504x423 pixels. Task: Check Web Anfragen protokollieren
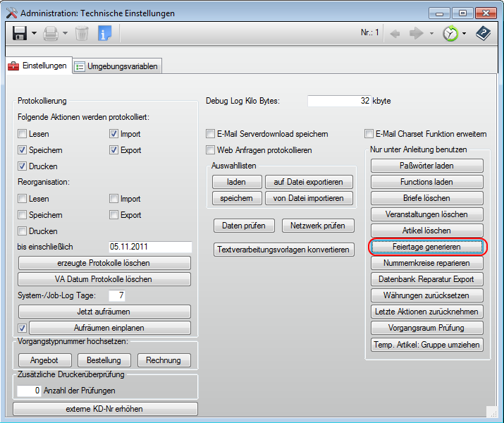coord(210,150)
